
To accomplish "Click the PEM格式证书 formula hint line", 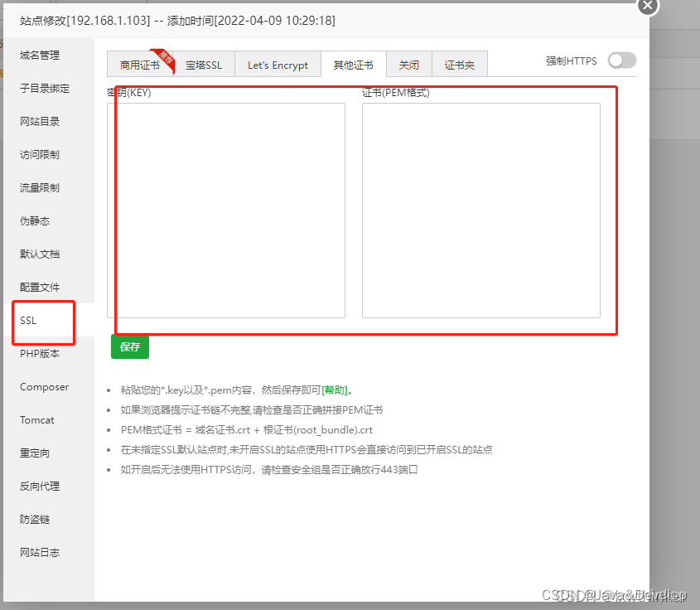I will pos(246,429).
